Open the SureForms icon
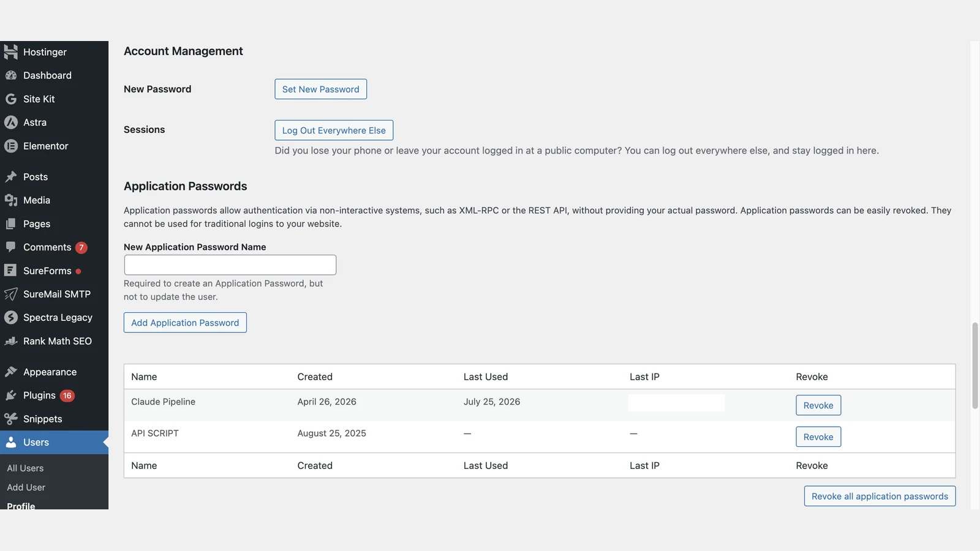 [x=10, y=270]
